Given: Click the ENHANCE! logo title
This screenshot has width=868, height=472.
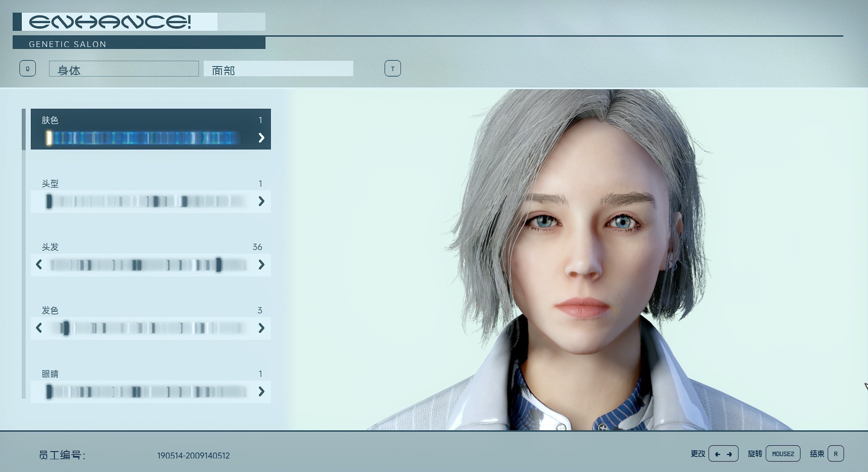Looking at the screenshot, I should (110, 22).
